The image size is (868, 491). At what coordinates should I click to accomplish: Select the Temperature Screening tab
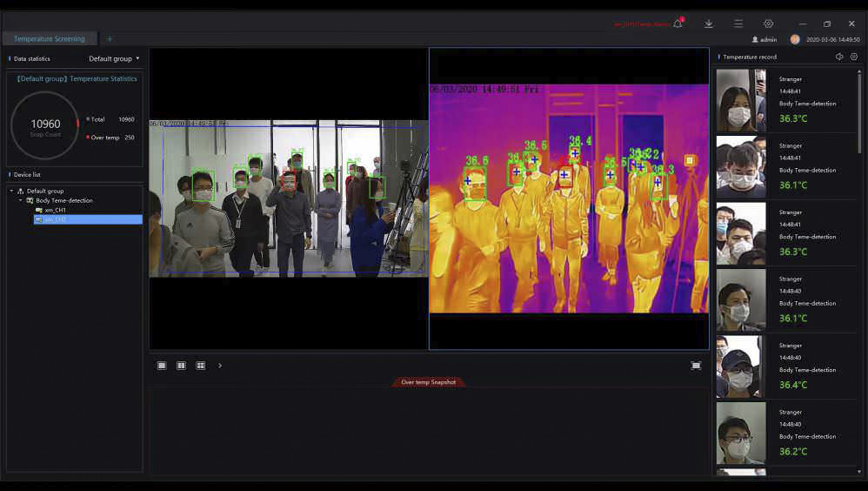(x=49, y=39)
